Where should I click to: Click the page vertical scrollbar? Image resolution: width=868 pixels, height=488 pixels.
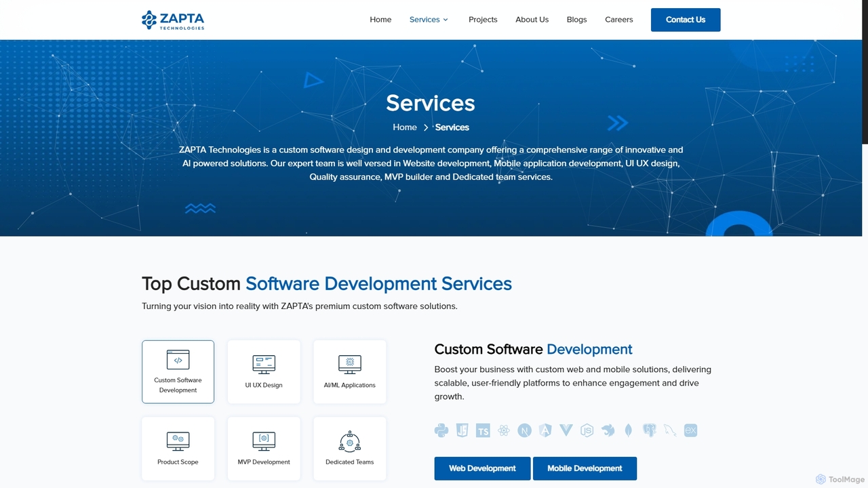coord(865,72)
